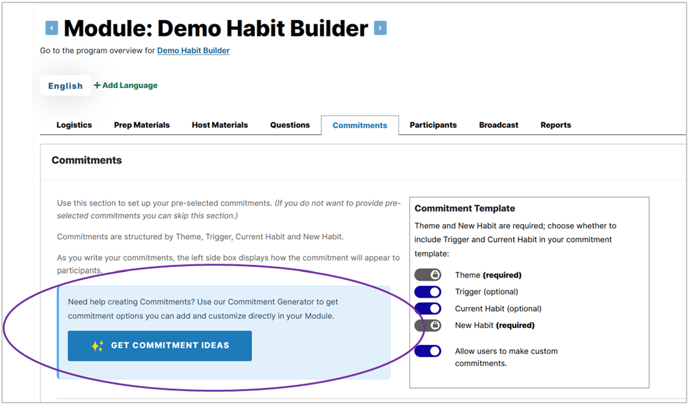Click the lock icon on Theme toggle
688x405 pixels.
click(435, 275)
